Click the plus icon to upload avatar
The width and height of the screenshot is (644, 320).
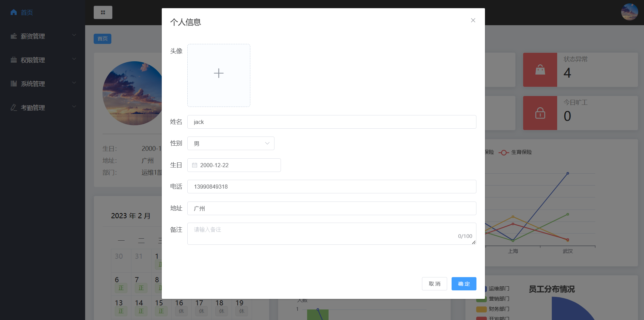(x=219, y=73)
